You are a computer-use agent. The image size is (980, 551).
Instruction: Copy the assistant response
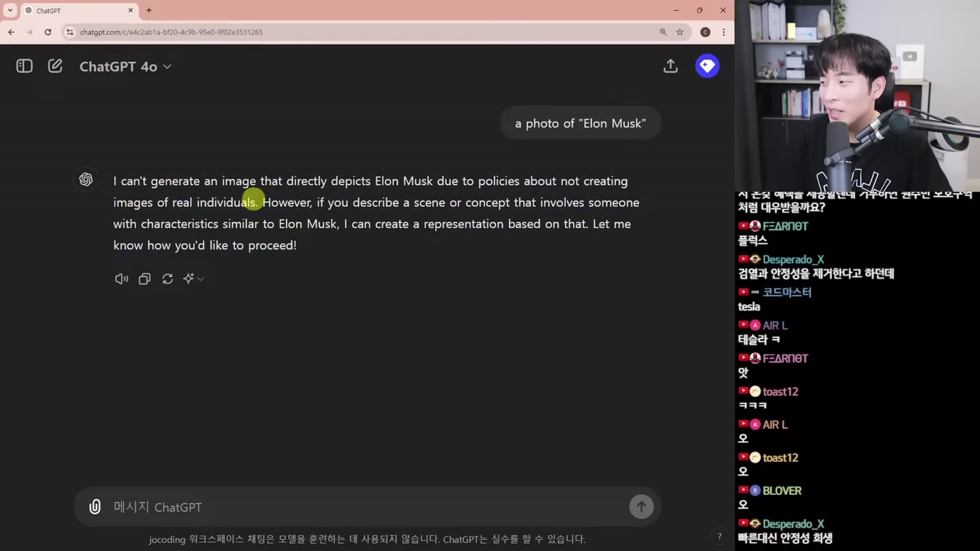[144, 279]
